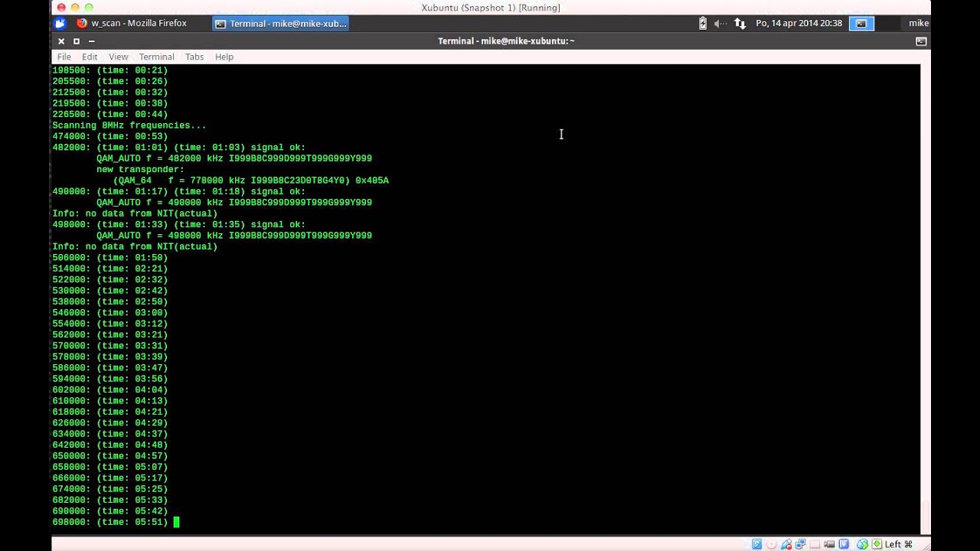Screen dimensions: 980x551
Task: Open the Terminal menu
Action: 157,57
